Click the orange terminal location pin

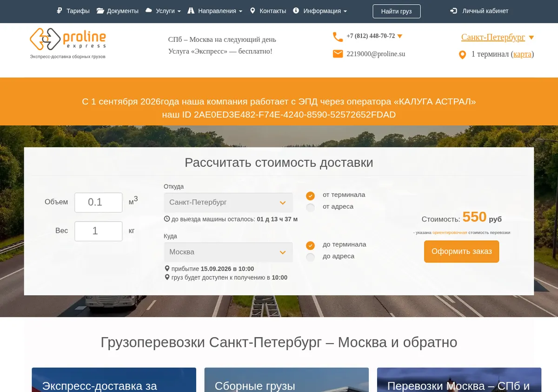pos(462,55)
